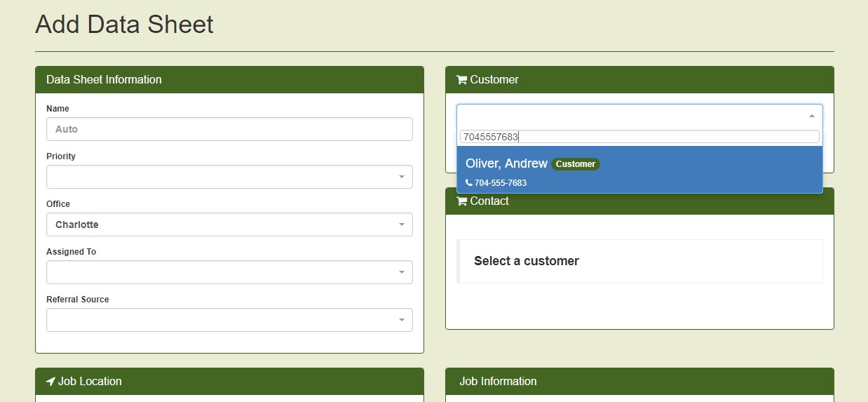Click the customer search box containing 7045557683

click(639, 137)
